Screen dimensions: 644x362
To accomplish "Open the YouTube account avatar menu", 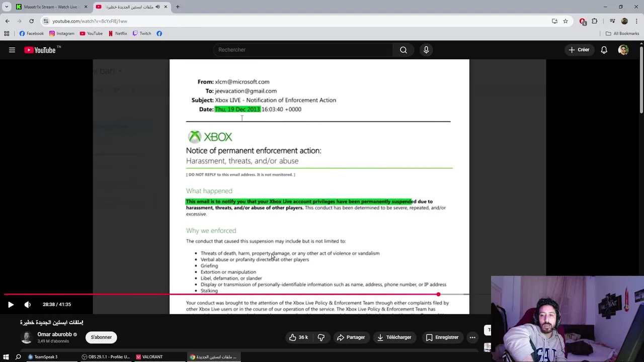I will [623, 50].
